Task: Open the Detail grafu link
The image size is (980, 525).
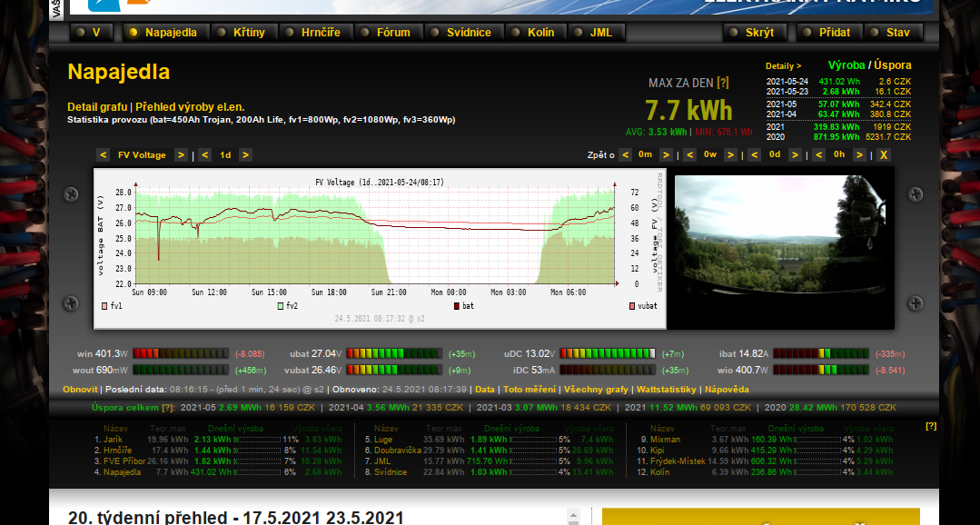Action: pos(97,107)
